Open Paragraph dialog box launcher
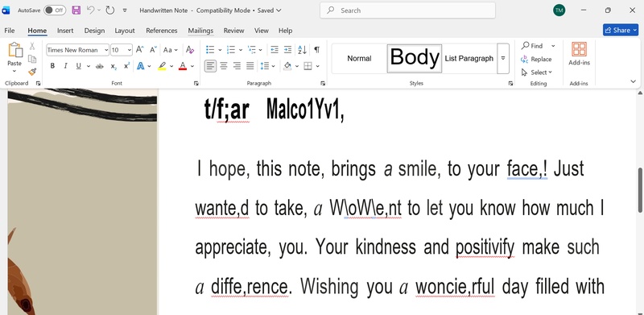Screen dimensions: 644x315 (x=323, y=84)
